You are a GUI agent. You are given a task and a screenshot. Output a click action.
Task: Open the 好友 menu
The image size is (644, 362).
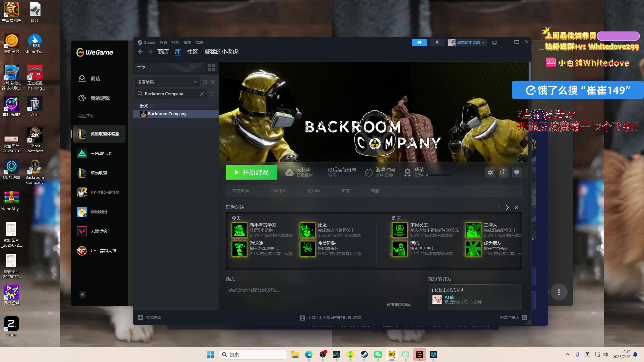pos(175,42)
